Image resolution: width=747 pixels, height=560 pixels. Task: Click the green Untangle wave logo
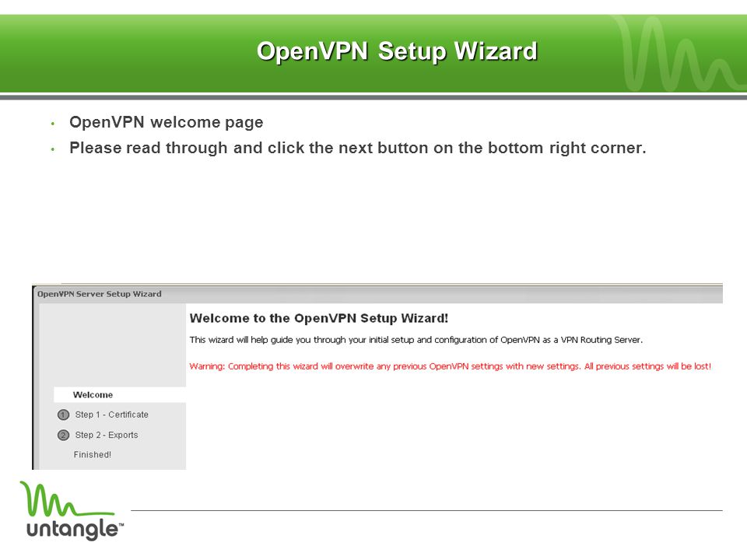coord(65,499)
